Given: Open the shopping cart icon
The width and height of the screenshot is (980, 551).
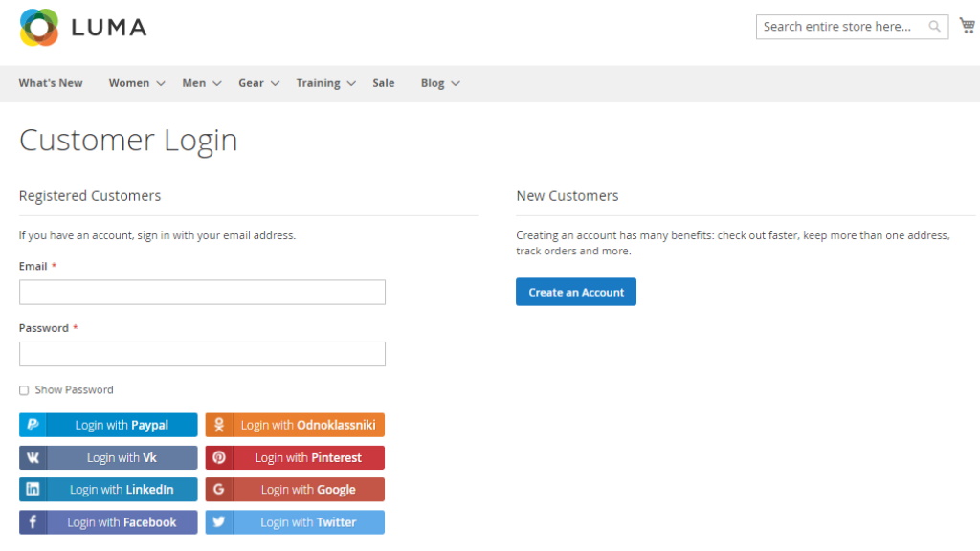Looking at the screenshot, I should 967,26.
